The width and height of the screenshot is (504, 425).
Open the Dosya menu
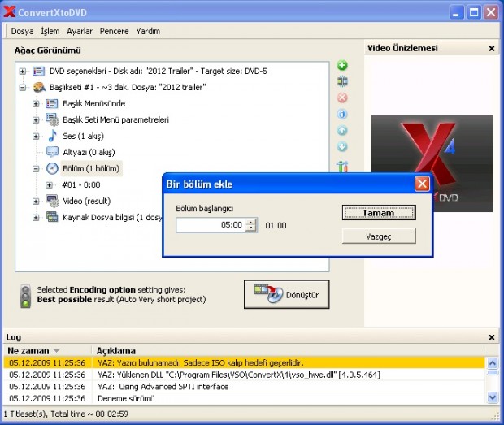[22, 31]
